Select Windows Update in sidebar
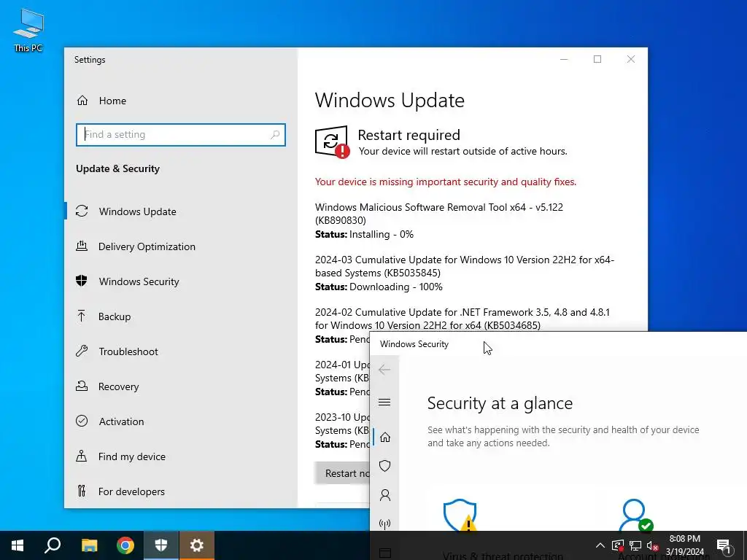 pos(181,211)
